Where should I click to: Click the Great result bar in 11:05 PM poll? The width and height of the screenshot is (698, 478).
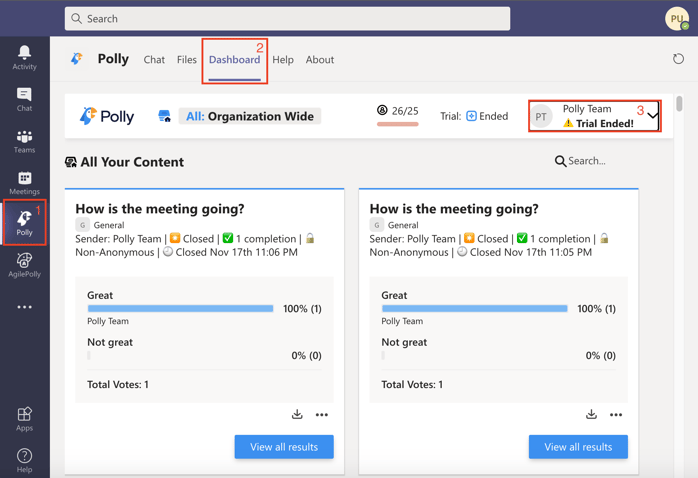pyautogui.click(x=475, y=308)
